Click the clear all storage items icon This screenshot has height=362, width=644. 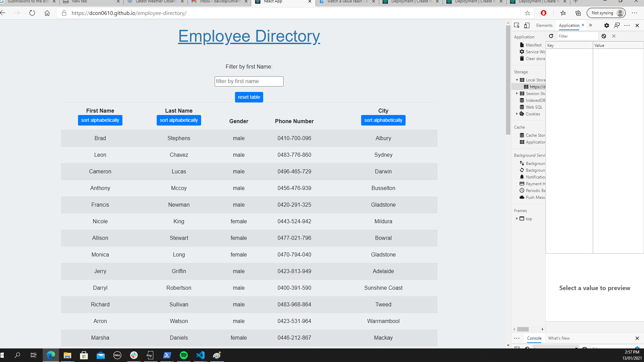604,36
